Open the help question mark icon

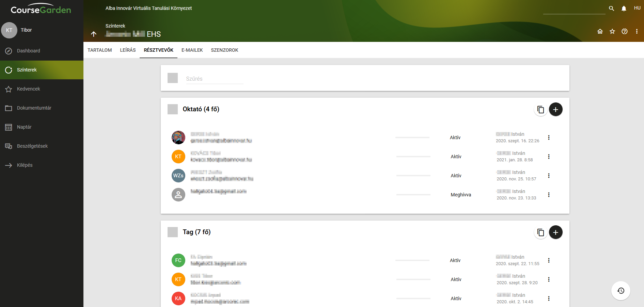point(624,31)
